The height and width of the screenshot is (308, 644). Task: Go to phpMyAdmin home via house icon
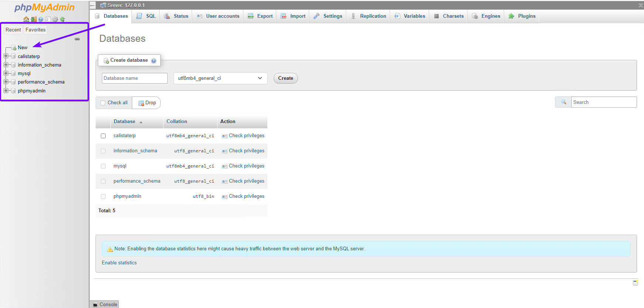coord(26,19)
